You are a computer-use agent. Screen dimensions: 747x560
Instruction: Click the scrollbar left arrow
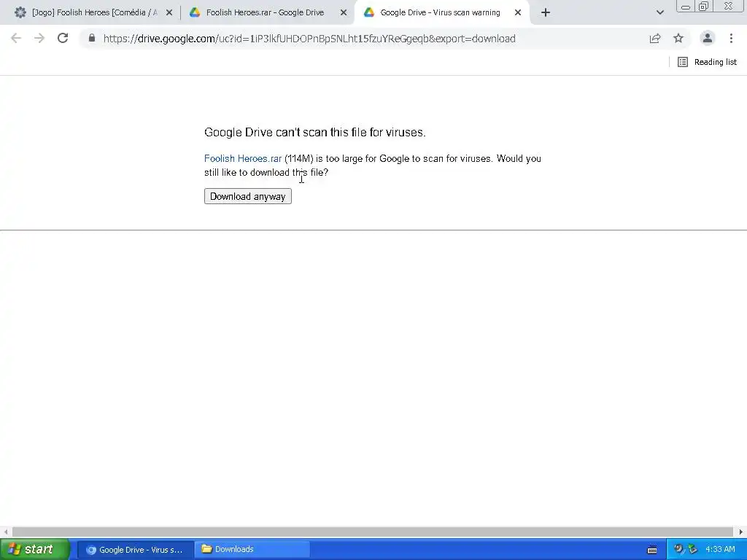[6, 532]
